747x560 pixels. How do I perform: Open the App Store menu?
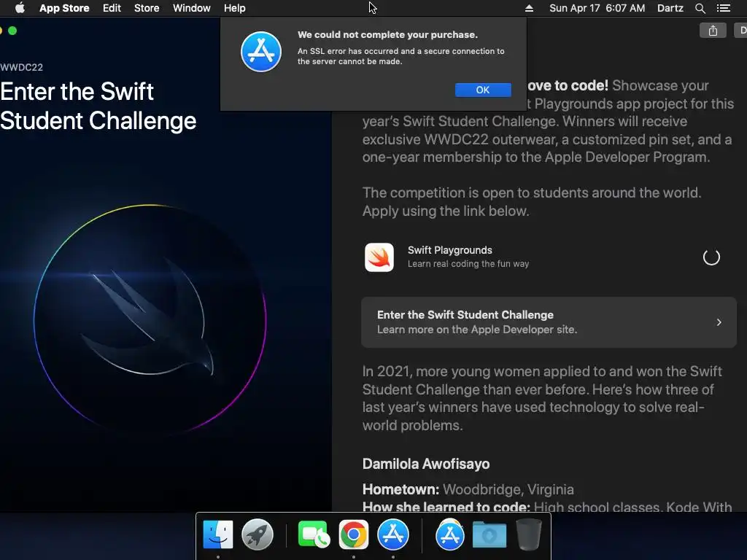click(x=64, y=8)
